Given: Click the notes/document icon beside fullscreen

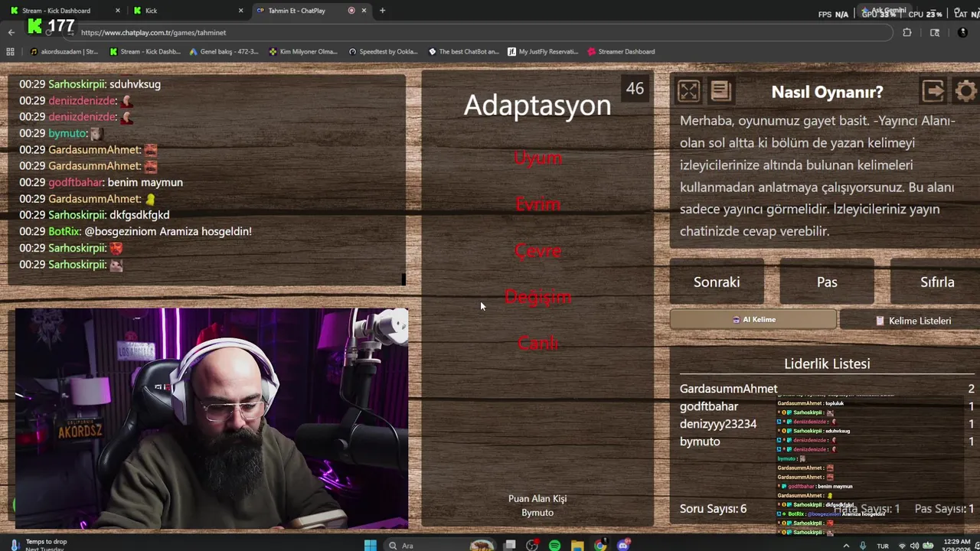Looking at the screenshot, I should (x=720, y=91).
